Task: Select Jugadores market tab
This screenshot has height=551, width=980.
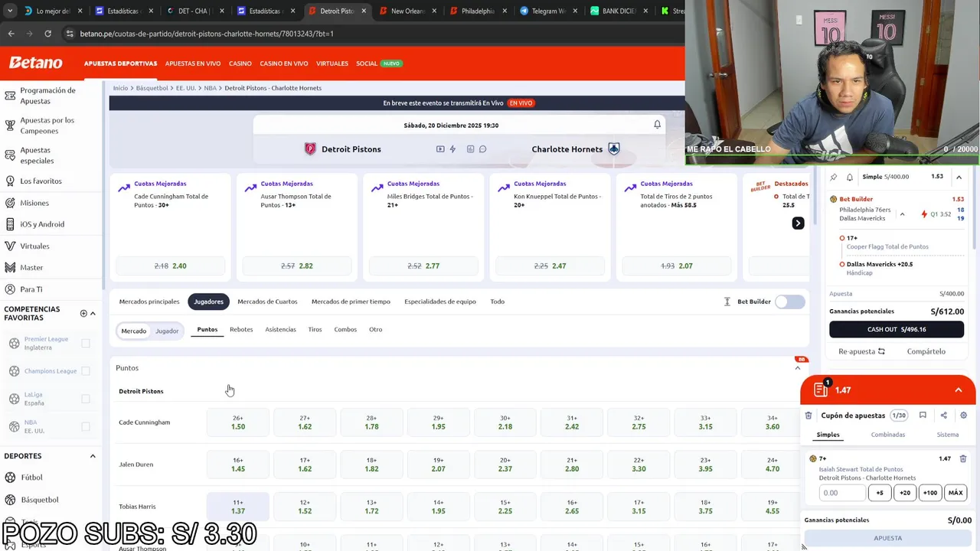Action: [x=208, y=302]
